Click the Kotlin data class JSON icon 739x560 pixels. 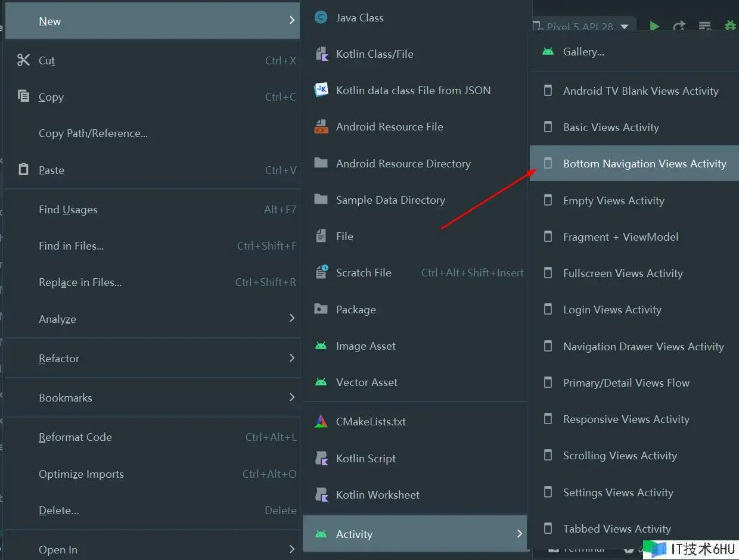(x=321, y=90)
